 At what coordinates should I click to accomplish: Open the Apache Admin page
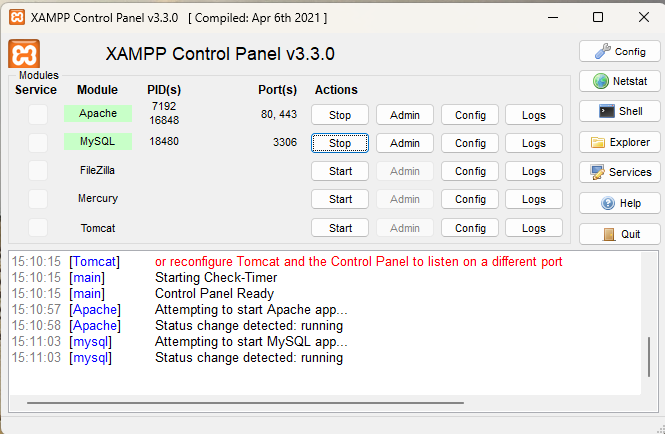pos(404,115)
